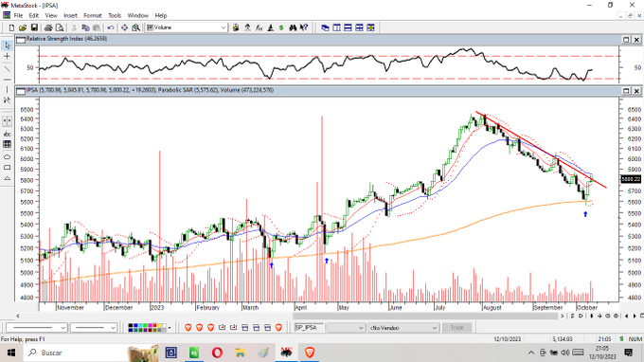Click the Save floppy disk icon
This screenshot has width=644, height=362.
(34, 27)
